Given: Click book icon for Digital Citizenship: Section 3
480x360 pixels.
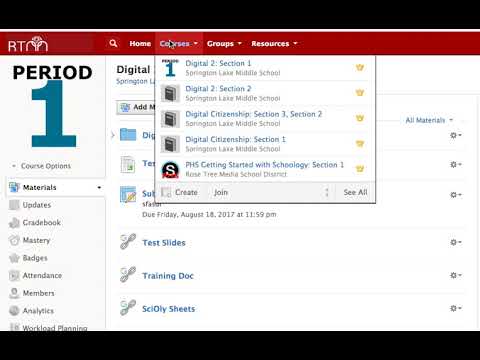Looking at the screenshot, I should pyautogui.click(x=170, y=119).
